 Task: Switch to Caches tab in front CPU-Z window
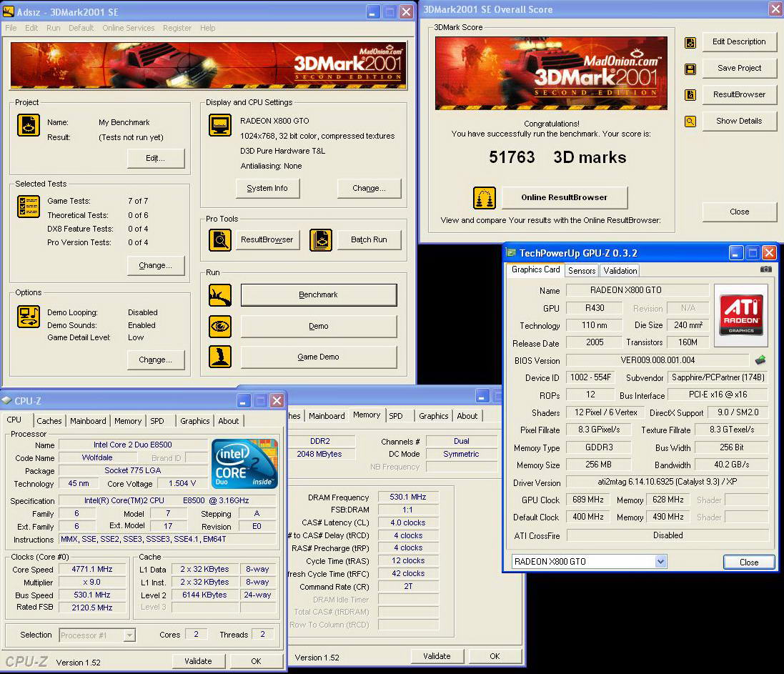49,421
